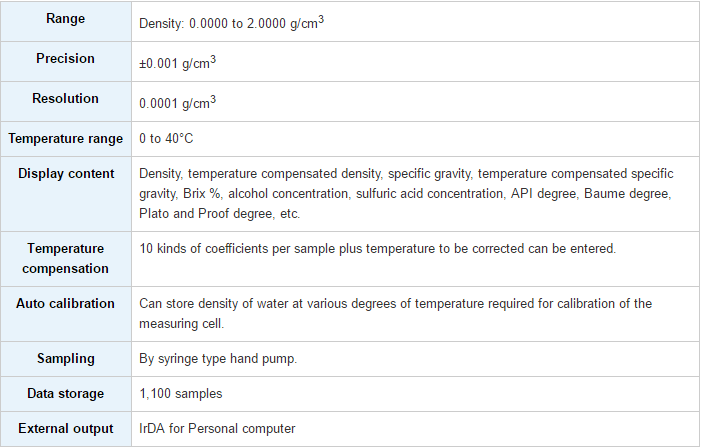Viewport: 701px width, 448px height.
Task: Click the ±0.001 g/cm³ precision value
Action: 177,63
